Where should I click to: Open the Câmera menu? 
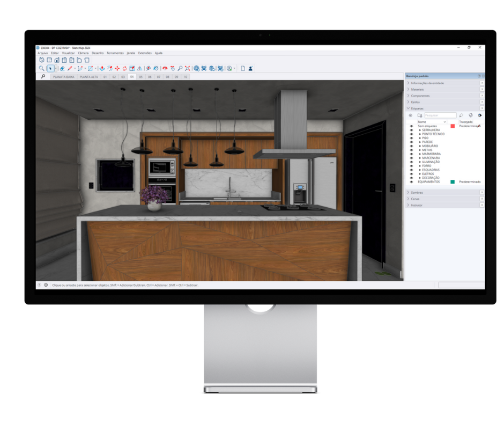tap(83, 53)
